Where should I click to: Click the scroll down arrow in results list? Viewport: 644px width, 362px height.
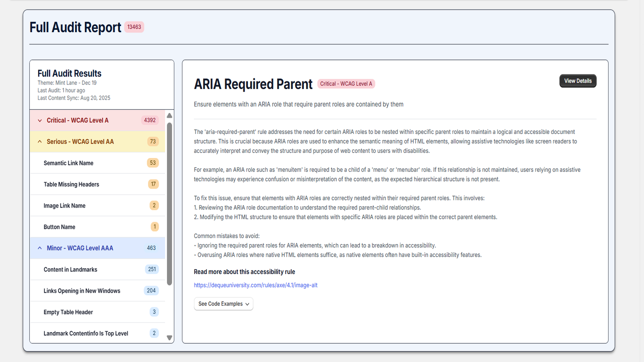pyautogui.click(x=169, y=338)
